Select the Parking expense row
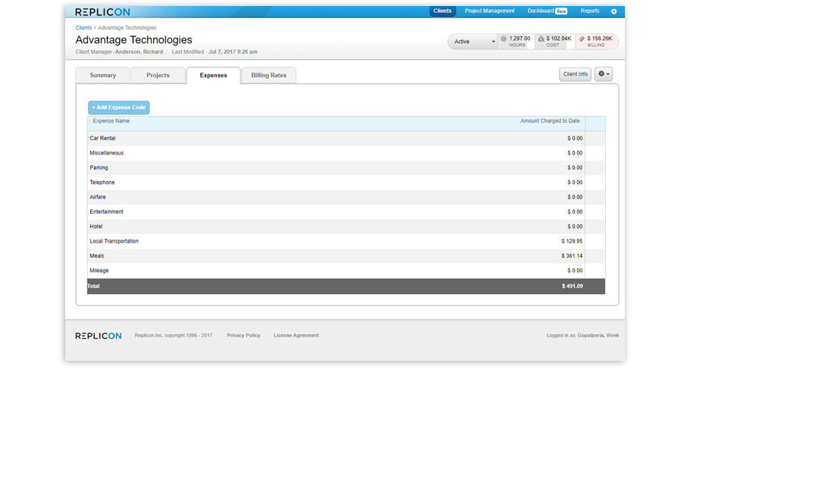The height and width of the screenshot is (504, 819). pyautogui.click(x=347, y=167)
